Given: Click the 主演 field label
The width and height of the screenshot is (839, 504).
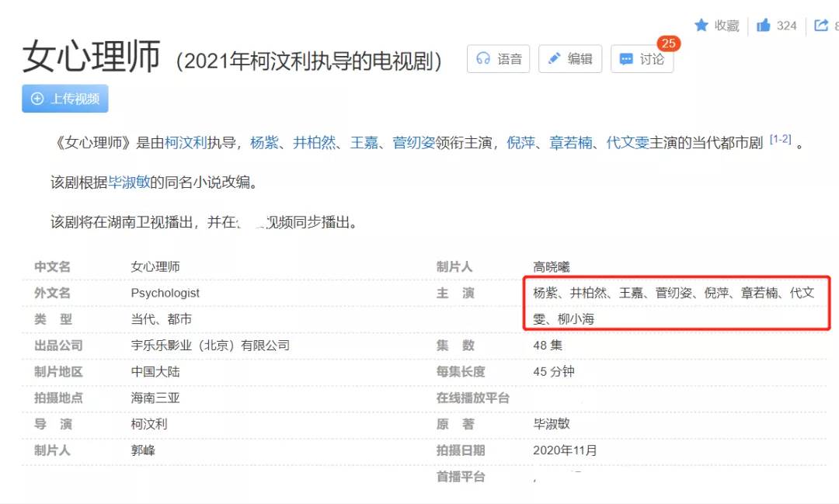Looking at the screenshot, I should (x=455, y=293).
